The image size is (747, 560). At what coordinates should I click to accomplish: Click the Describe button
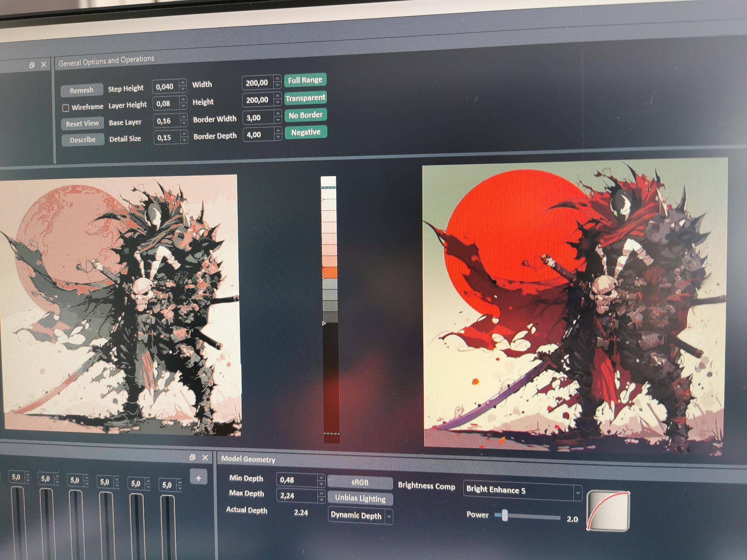[x=83, y=140]
